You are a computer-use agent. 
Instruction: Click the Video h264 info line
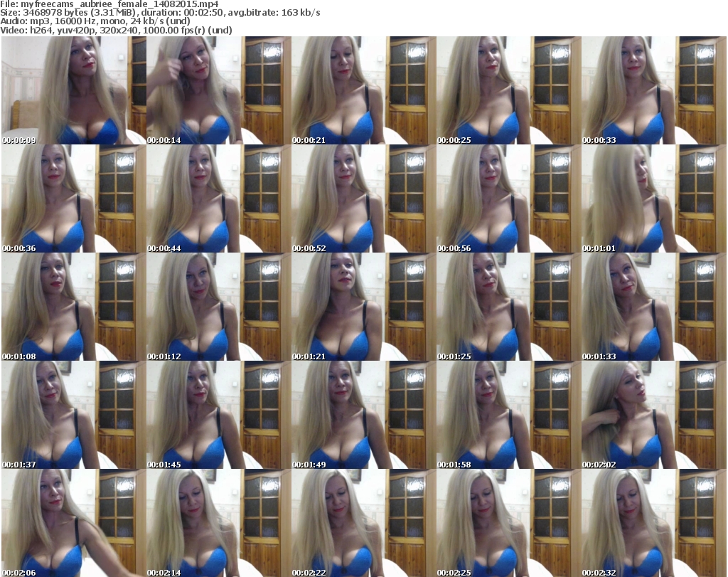coord(116,31)
